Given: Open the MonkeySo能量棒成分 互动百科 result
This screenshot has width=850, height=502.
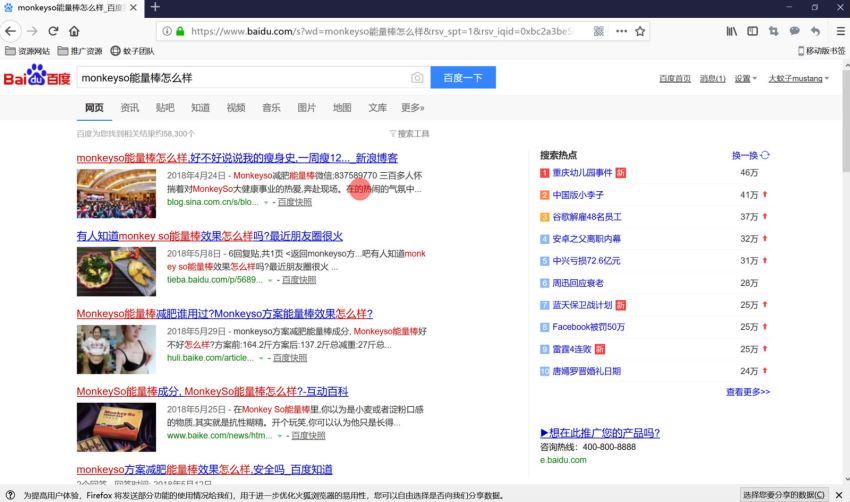Looking at the screenshot, I should 212,391.
